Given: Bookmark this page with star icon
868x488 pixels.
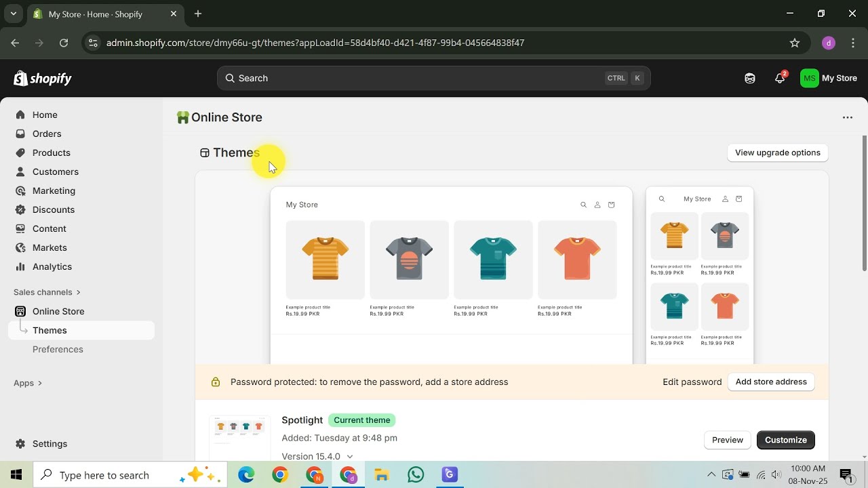Looking at the screenshot, I should pos(795,43).
